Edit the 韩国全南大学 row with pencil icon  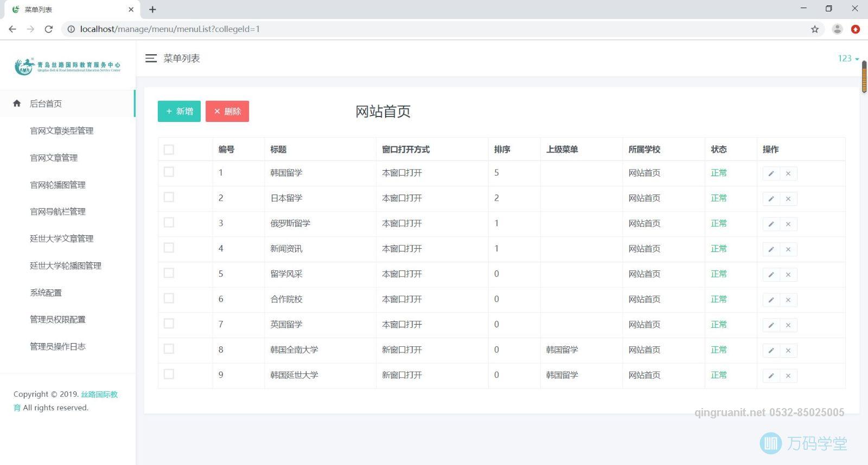771,351
